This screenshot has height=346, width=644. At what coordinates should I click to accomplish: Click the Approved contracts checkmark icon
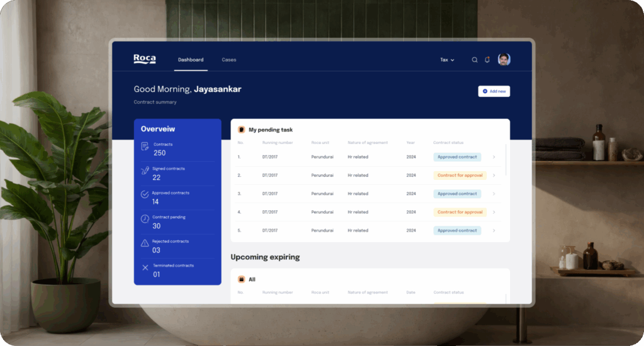coord(145,194)
